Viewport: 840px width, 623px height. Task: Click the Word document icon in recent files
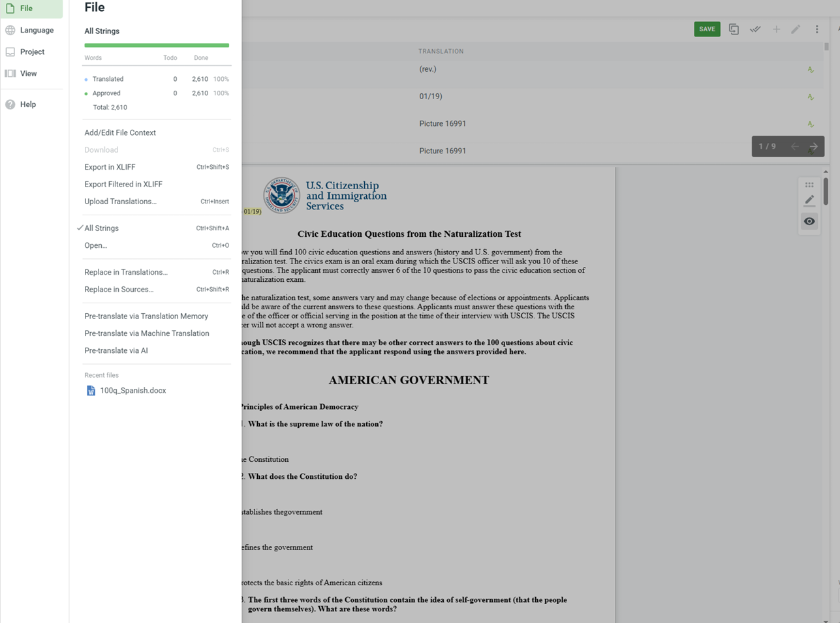click(91, 391)
